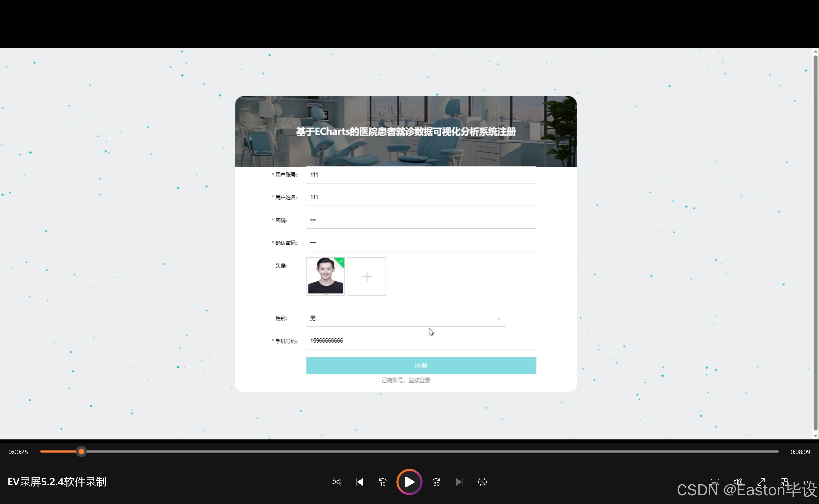Switch player to full screen
This screenshot has width=819, height=504.
(x=761, y=482)
